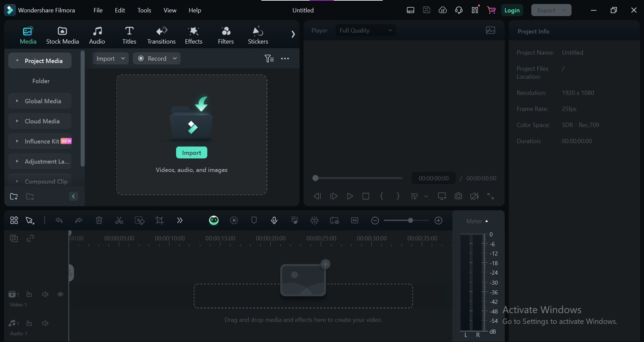The width and height of the screenshot is (644, 342).
Task: Open the shopping cart icon
Action: coord(491,10)
